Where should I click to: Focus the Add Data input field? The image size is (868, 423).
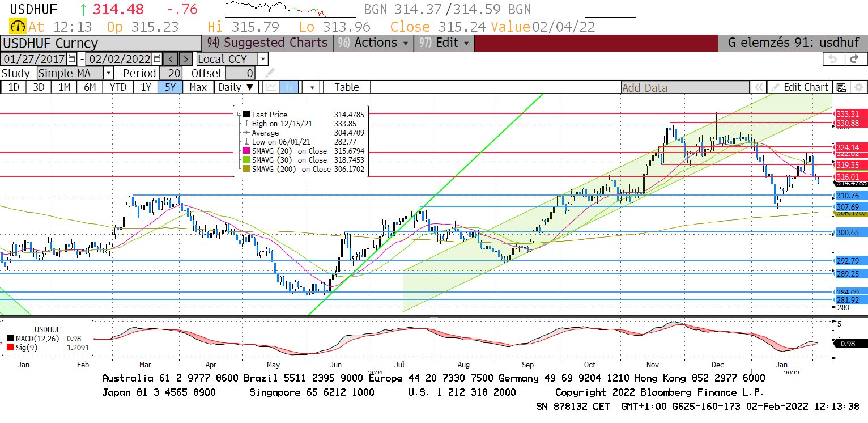(685, 87)
